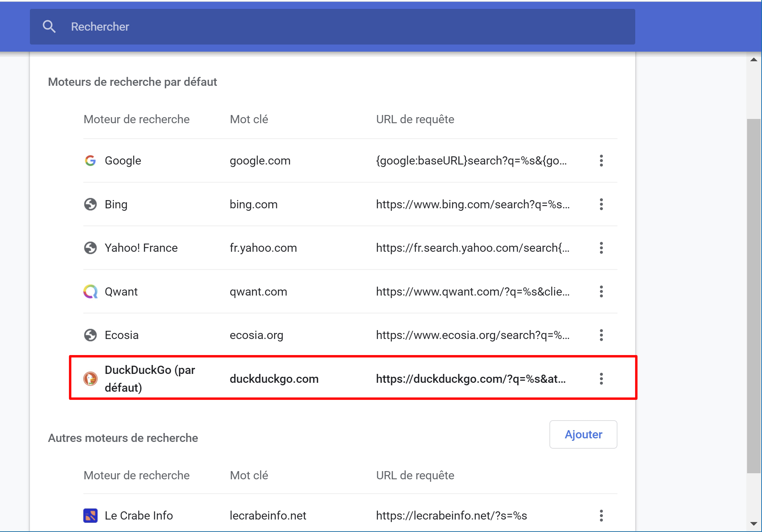762x532 pixels.
Task: Click the magnifier search icon
Action: pyautogui.click(x=49, y=27)
